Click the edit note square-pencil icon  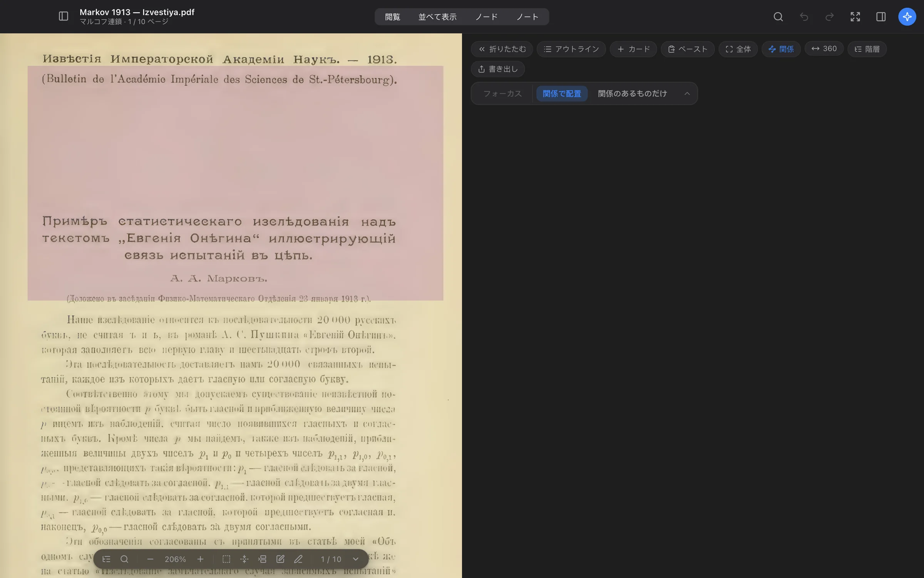[x=280, y=559]
